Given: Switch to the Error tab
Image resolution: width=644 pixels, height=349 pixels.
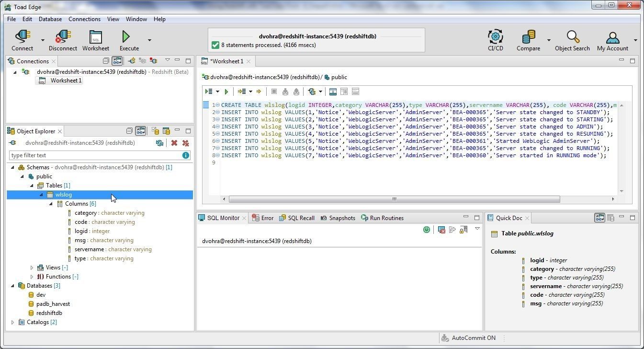Looking at the screenshot, I should 263,218.
